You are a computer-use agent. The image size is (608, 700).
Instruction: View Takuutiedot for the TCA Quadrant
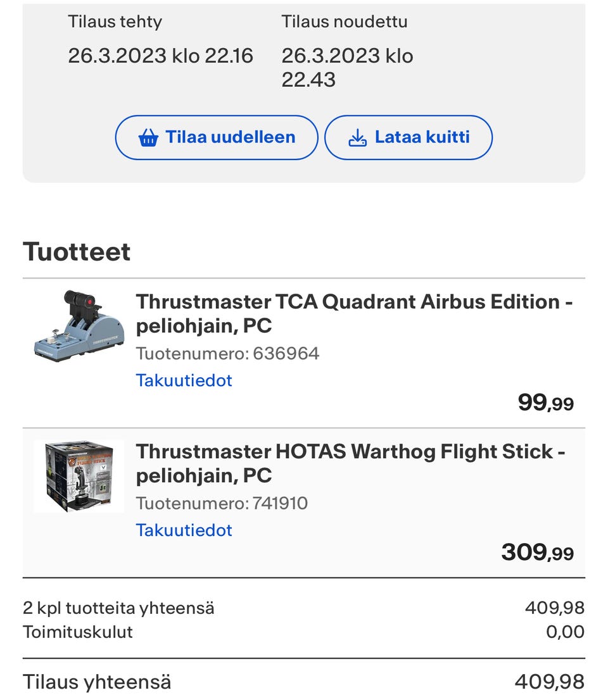tap(184, 380)
